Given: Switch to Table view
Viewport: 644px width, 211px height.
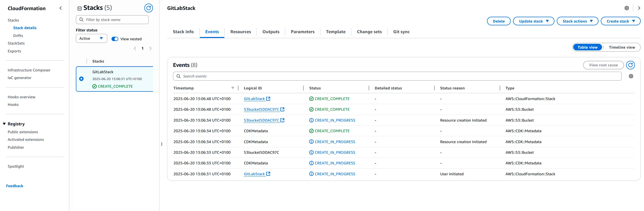Looking at the screenshot, I should tap(587, 47).
